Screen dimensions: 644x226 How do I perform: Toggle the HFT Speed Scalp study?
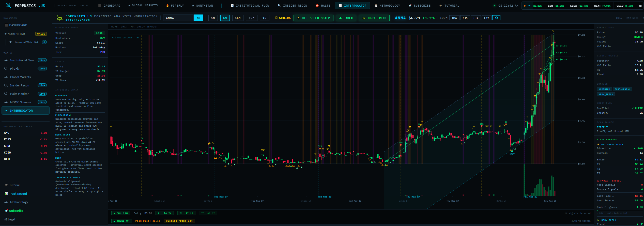tap(313, 18)
